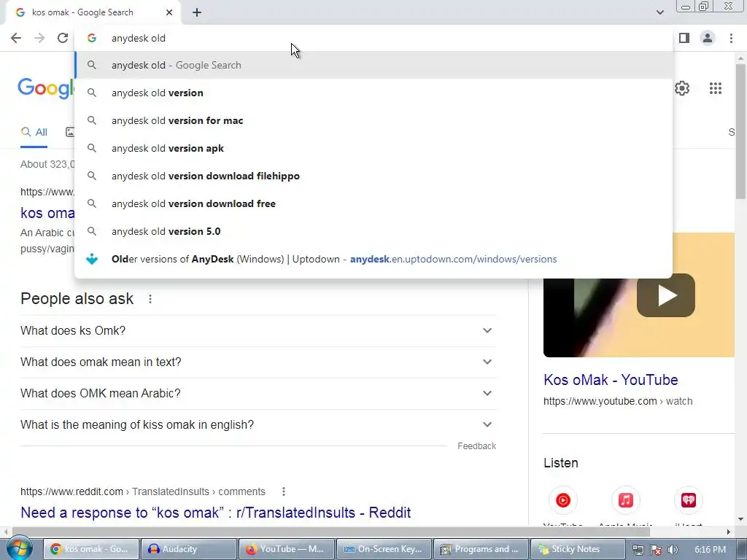This screenshot has width=747, height=560.
Task: Expand 'What does ks Omk?' question
Action: [x=258, y=330]
